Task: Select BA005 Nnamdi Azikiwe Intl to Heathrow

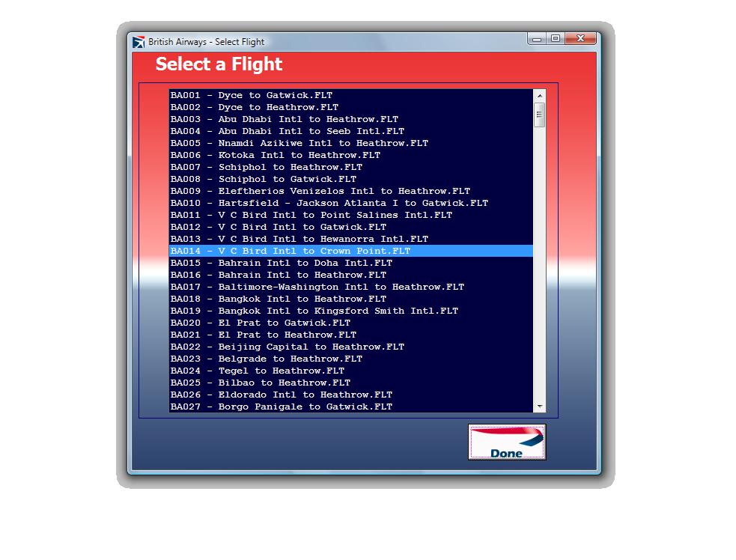Action: [351, 143]
